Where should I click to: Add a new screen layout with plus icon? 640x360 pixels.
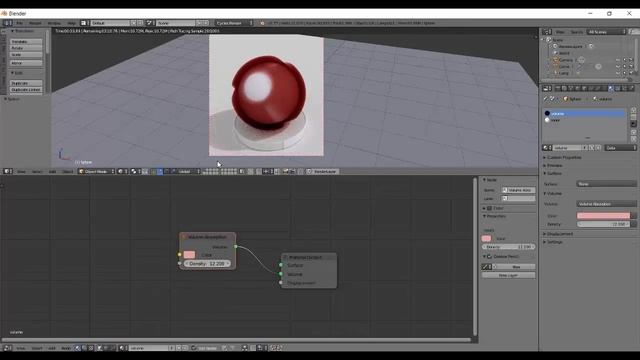point(133,23)
